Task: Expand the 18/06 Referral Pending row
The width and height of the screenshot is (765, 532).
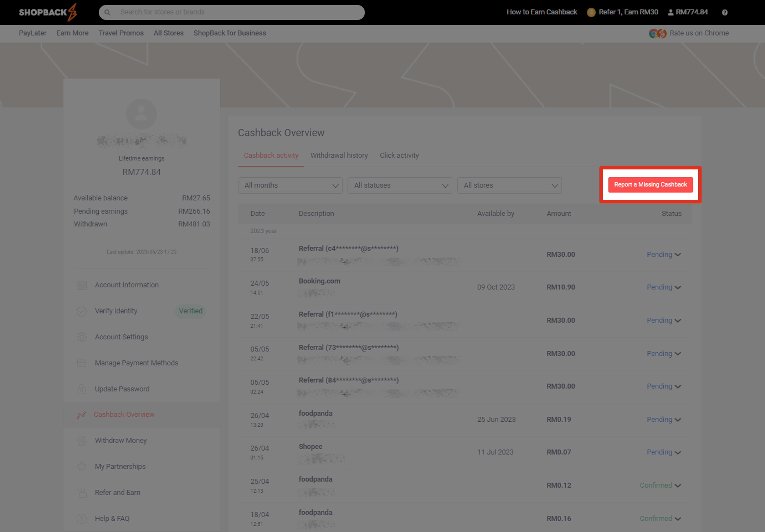Action: coord(678,255)
